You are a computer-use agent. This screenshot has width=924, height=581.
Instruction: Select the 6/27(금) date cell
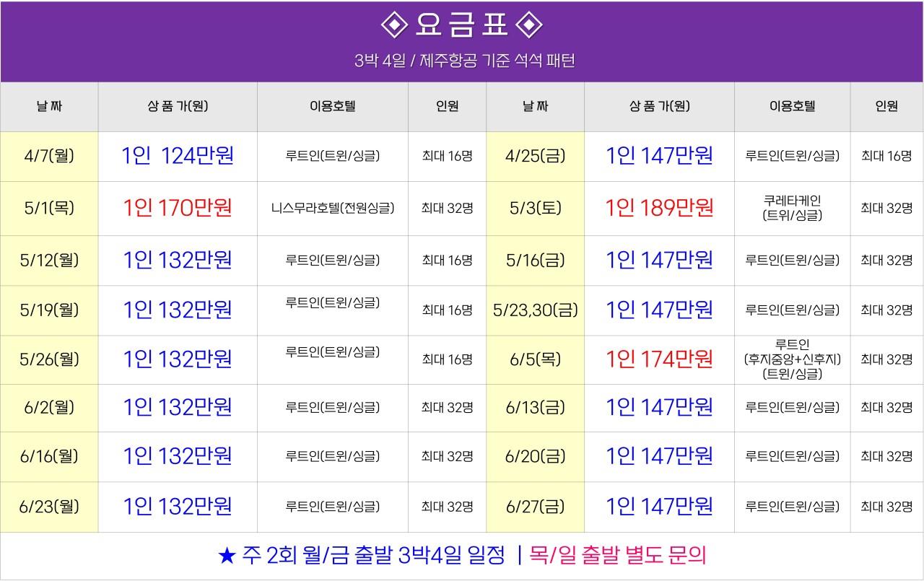pyautogui.click(x=536, y=507)
